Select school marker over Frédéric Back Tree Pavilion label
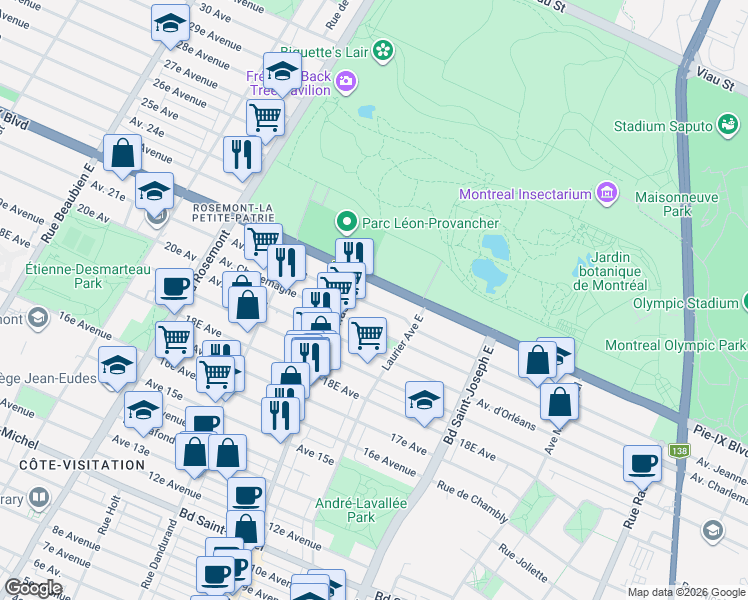748x600 pixels. 282,72
